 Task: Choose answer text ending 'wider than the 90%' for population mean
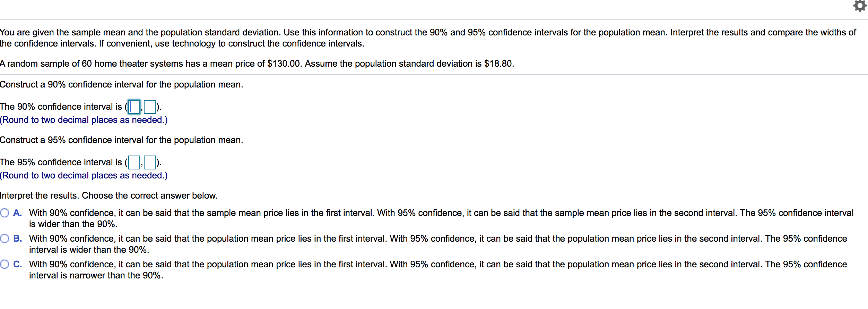438,244
